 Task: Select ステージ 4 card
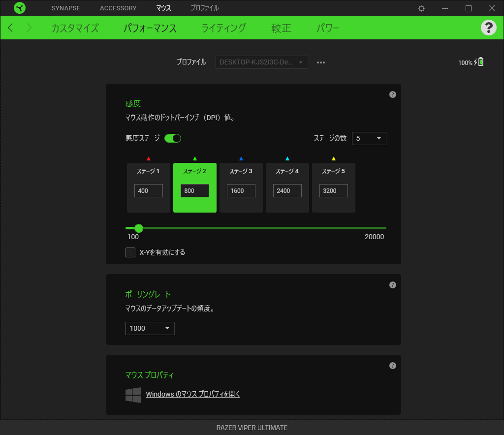pos(287,187)
